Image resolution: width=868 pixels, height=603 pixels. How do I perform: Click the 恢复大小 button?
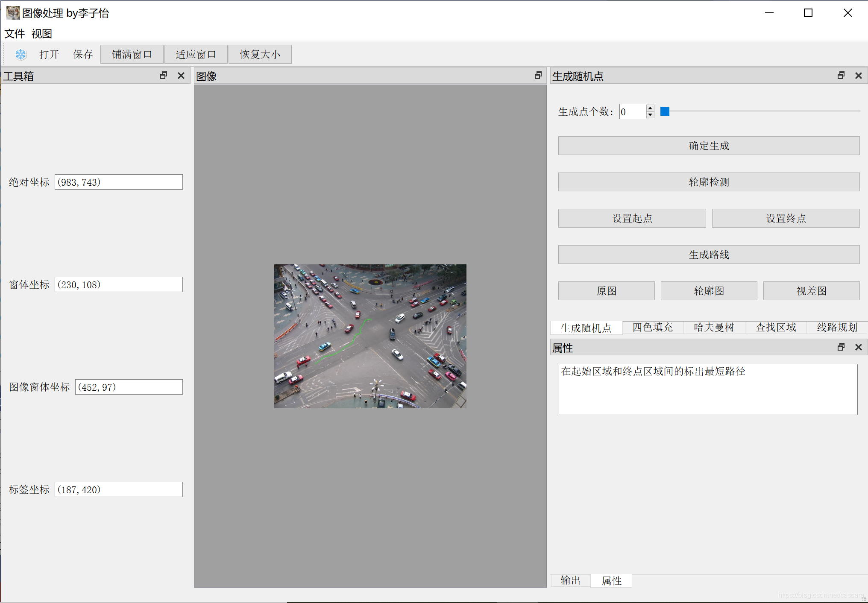(x=260, y=54)
